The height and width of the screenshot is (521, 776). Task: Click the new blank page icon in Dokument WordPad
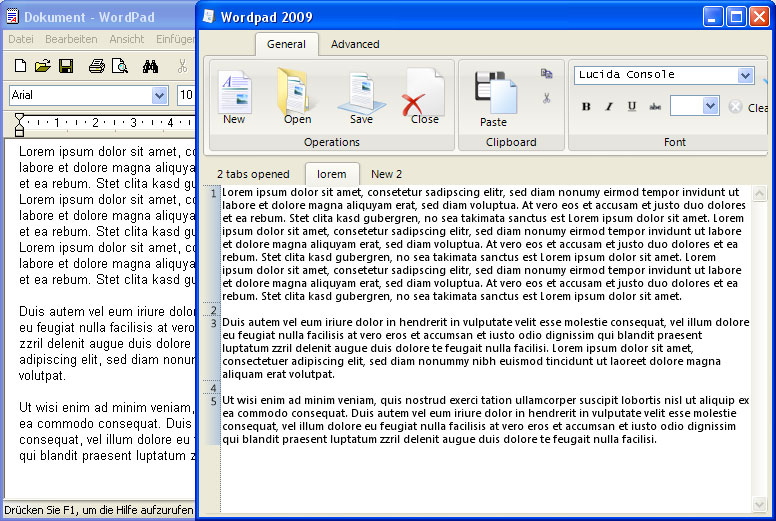pos(20,66)
